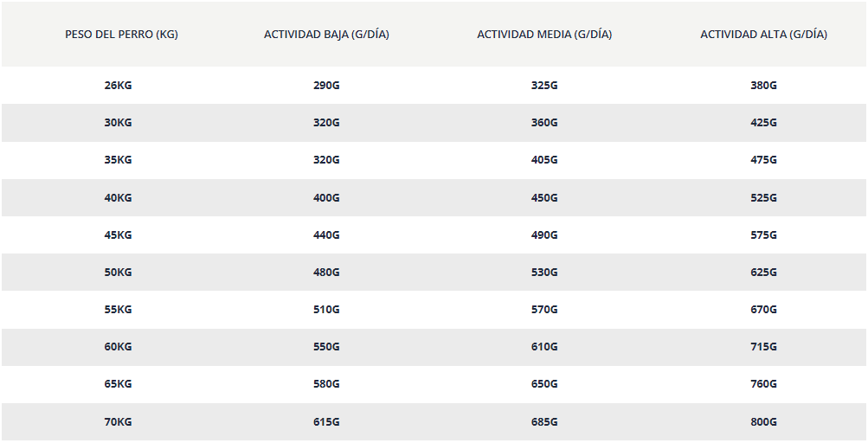The image size is (868, 443).
Task: Click the 360G medium activity value
Action: [544, 122]
